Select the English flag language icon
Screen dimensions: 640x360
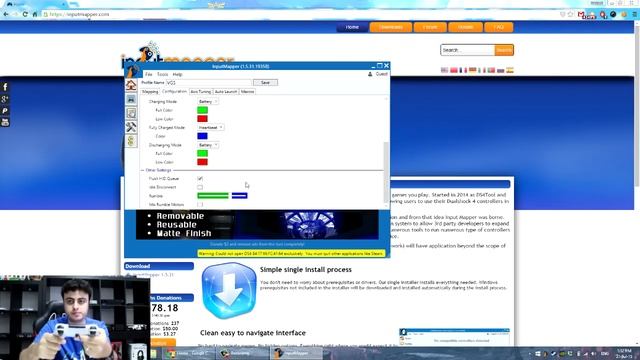coord(444,70)
